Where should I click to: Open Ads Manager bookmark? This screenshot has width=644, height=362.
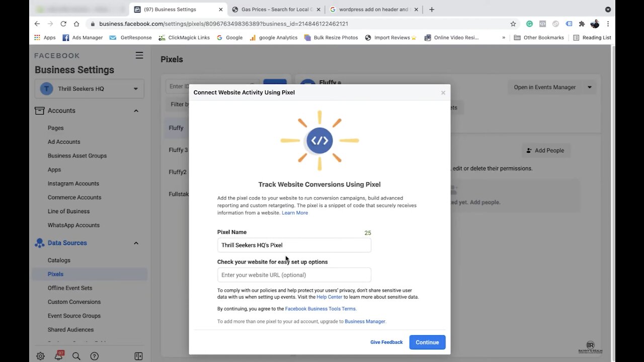coord(83,37)
